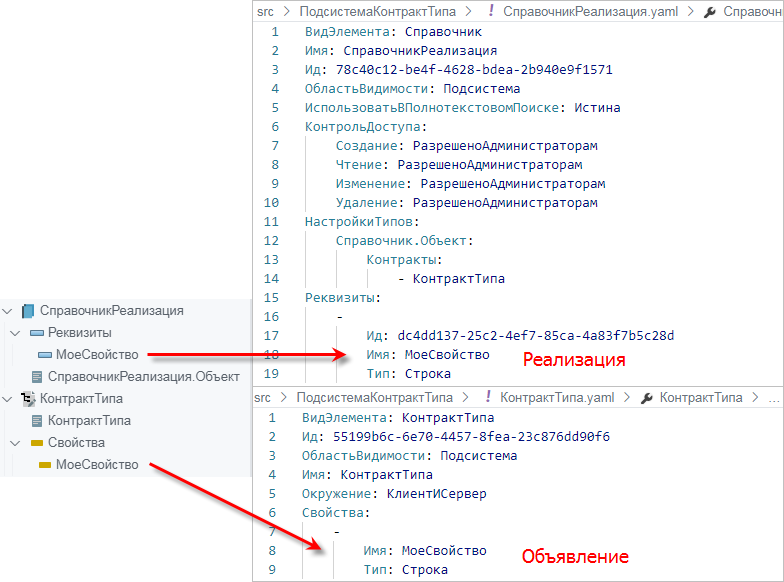Select the СправочникРеализация tree item

[x=112, y=310]
